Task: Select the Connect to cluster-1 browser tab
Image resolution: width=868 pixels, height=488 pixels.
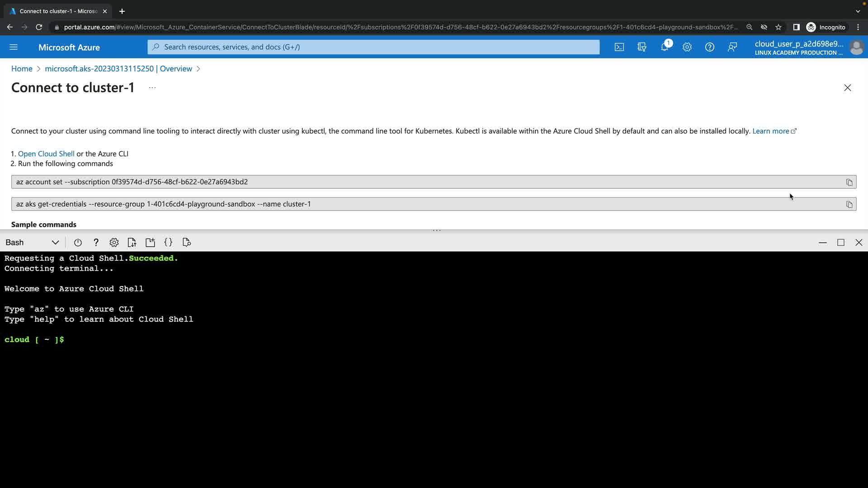Action: tap(59, 11)
